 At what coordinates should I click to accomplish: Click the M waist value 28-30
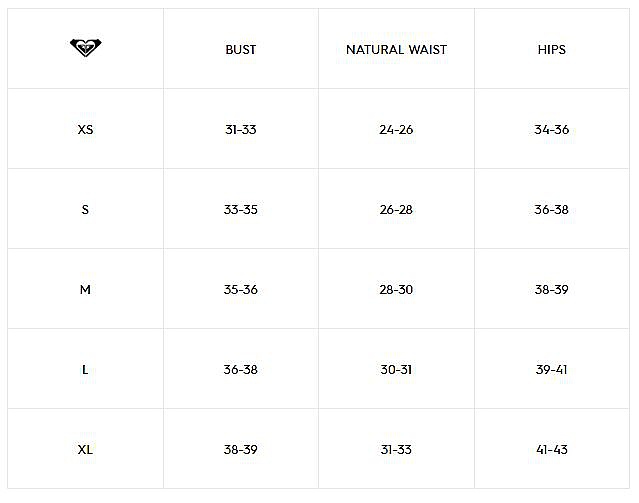pyautogui.click(x=396, y=290)
